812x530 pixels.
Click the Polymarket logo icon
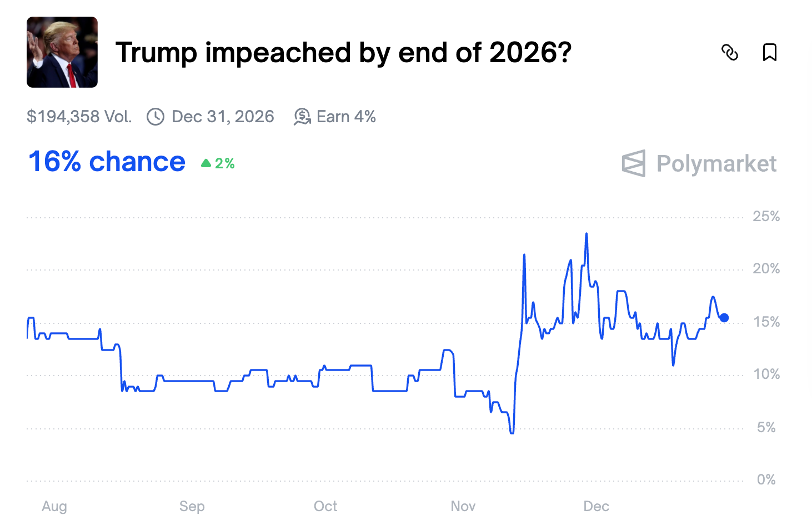[634, 163]
